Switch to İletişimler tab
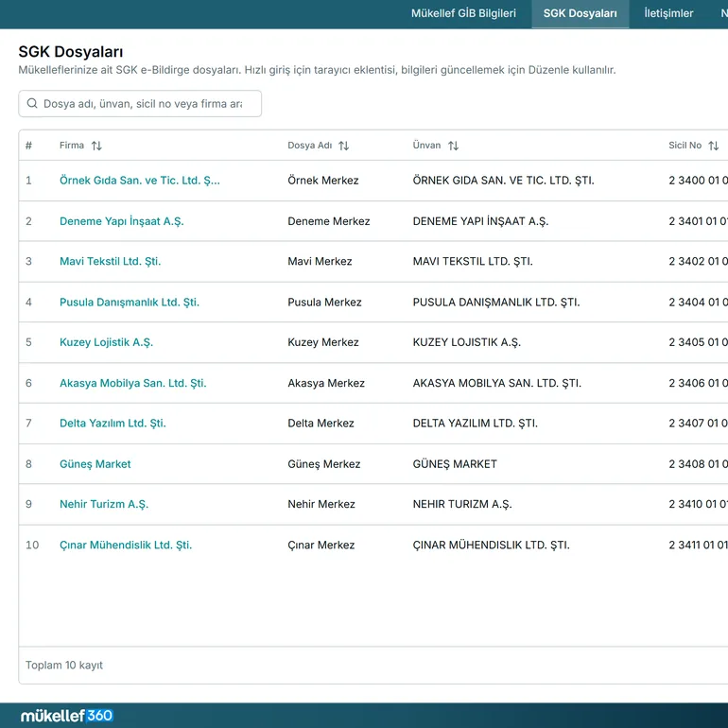 tap(668, 13)
